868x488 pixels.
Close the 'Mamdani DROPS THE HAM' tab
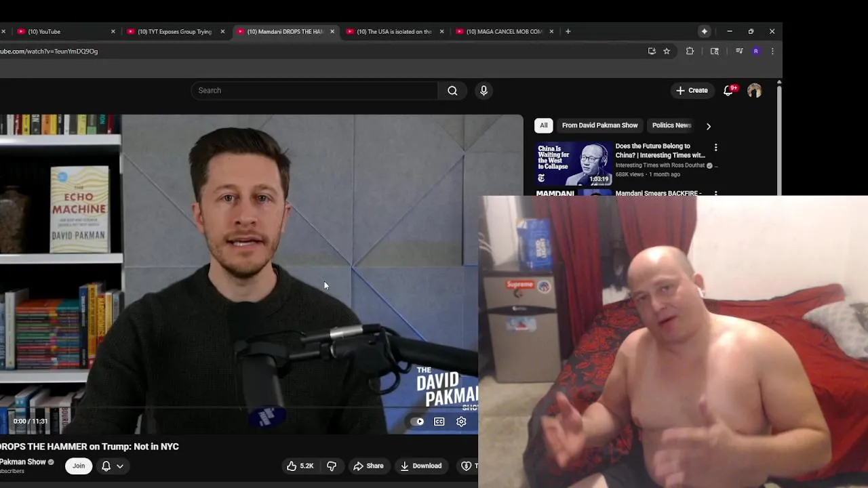click(x=332, y=31)
